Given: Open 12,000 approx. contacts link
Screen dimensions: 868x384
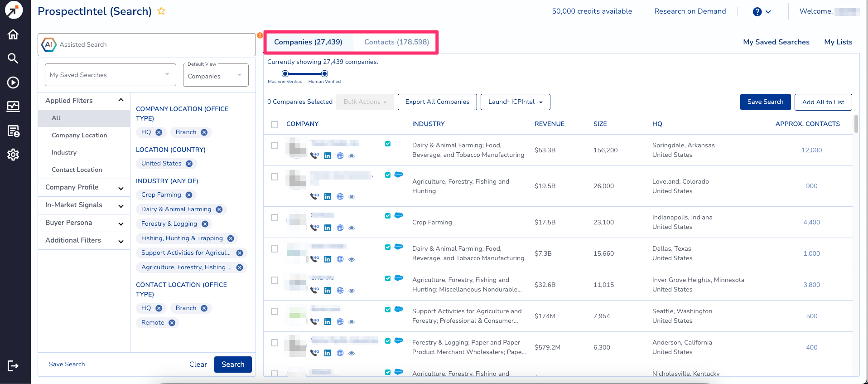Looking at the screenshot, I should (x=811, y=151).
